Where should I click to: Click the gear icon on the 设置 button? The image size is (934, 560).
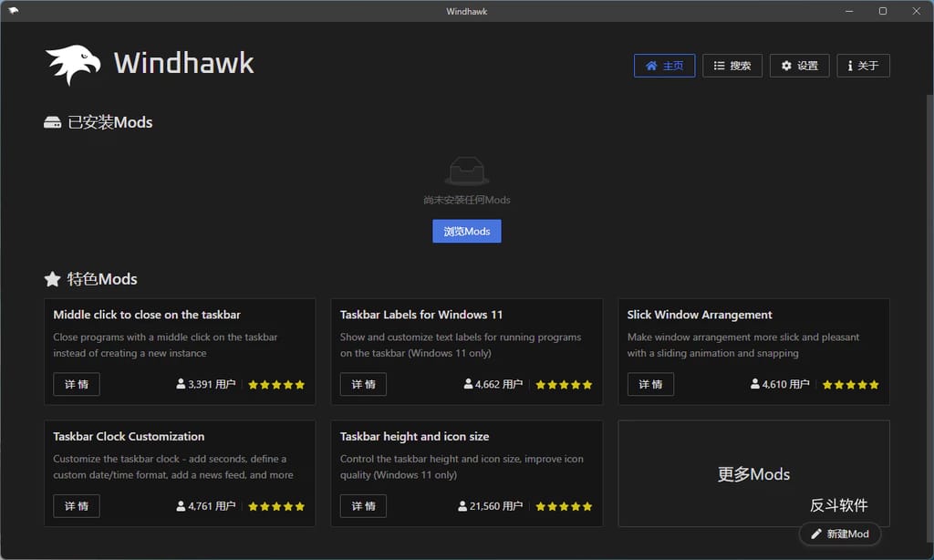pos(786,65)
